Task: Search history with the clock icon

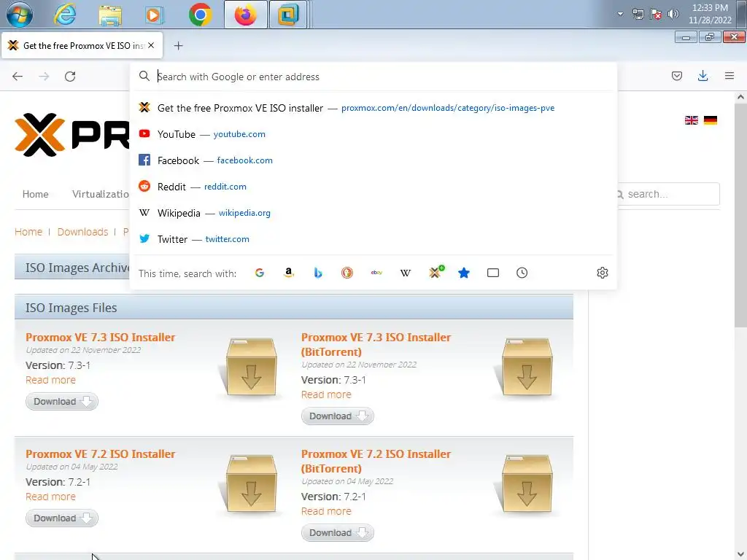Action: click(522, 273)
